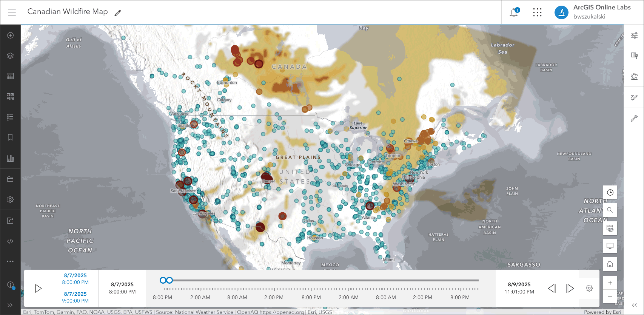Edit the map title with the pencil icon

118,13
